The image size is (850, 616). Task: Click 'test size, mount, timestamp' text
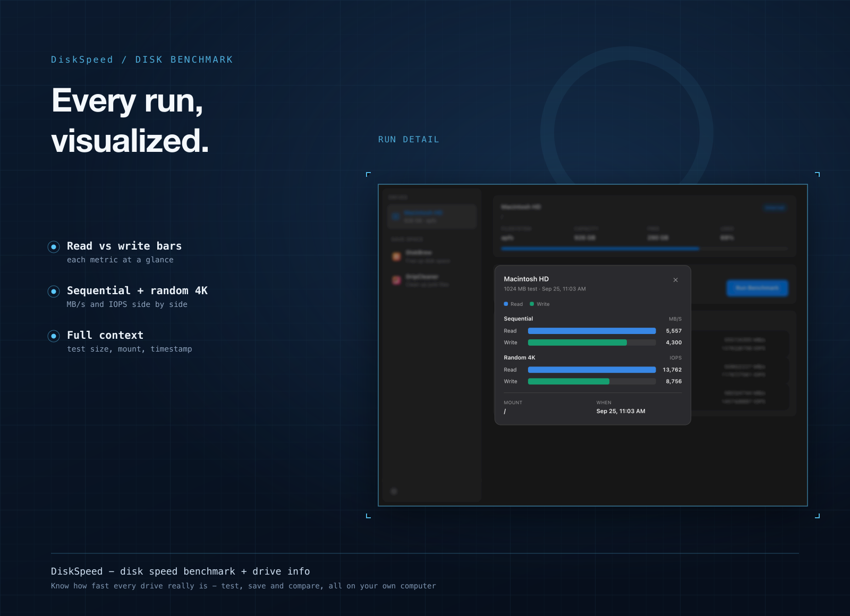click(130, 349)
